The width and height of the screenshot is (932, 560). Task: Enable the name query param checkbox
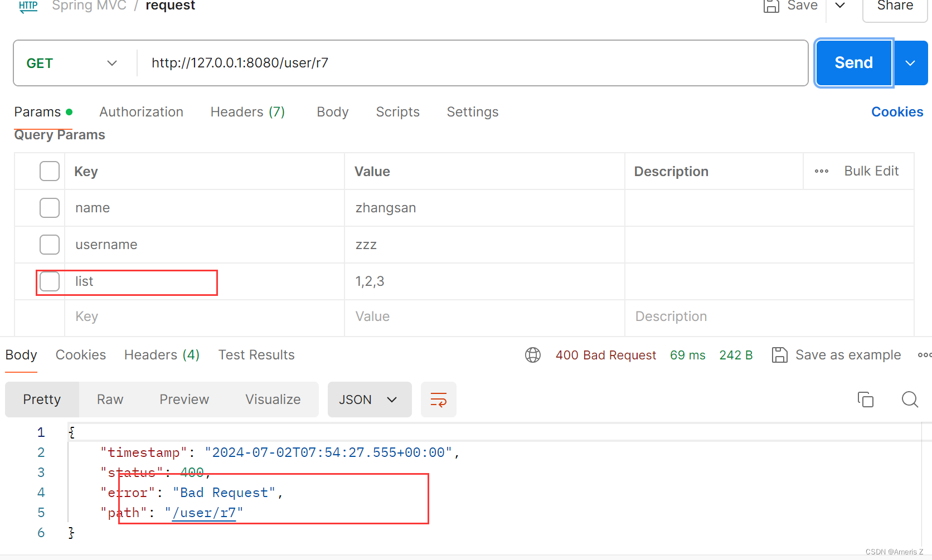(50, 208)
